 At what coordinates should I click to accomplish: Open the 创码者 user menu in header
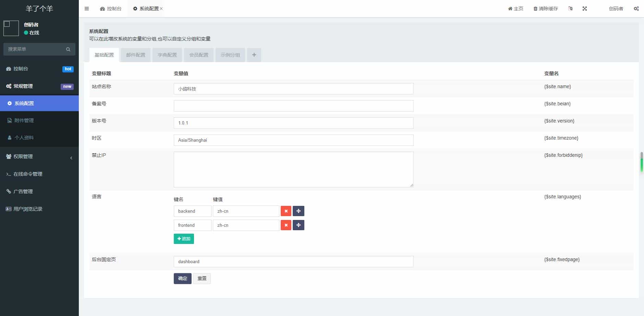[x=616, y=9]
